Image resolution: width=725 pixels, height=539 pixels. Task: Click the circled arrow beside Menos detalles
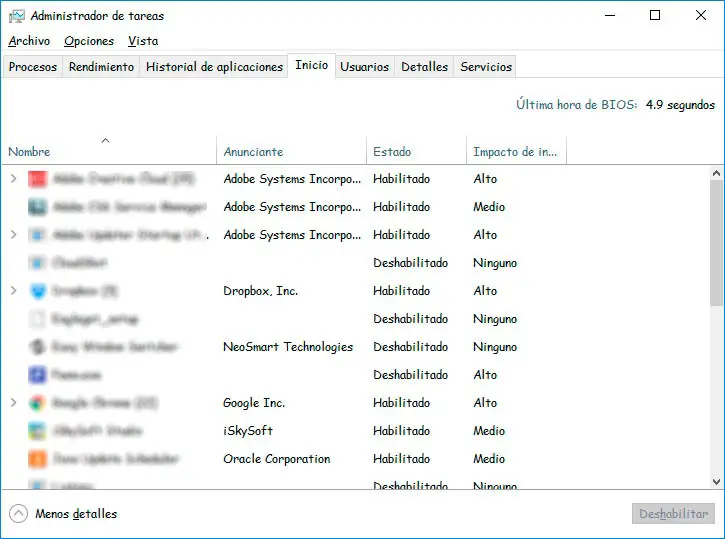[18, 514]
